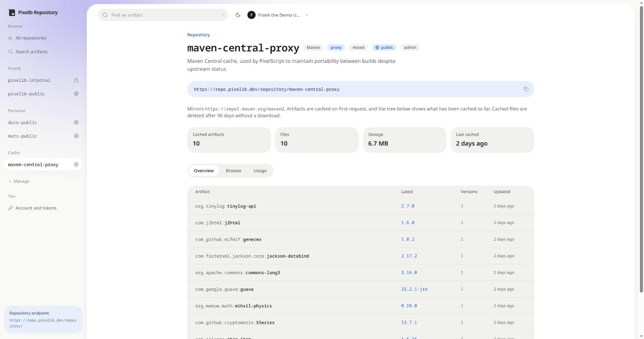This screenshot has width=644, height=339.
Task: Click the Storage 6.7 MB card
Action: [x=404, y=140]
